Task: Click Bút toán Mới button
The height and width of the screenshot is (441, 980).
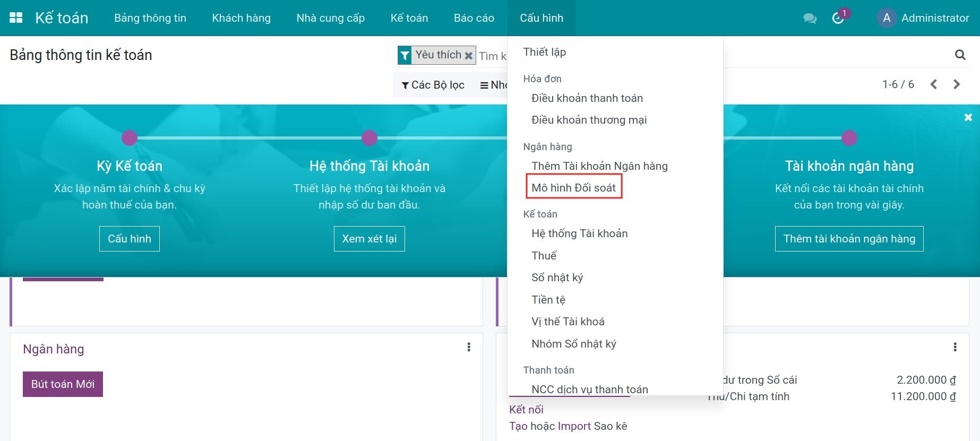Action: [63, 384]
